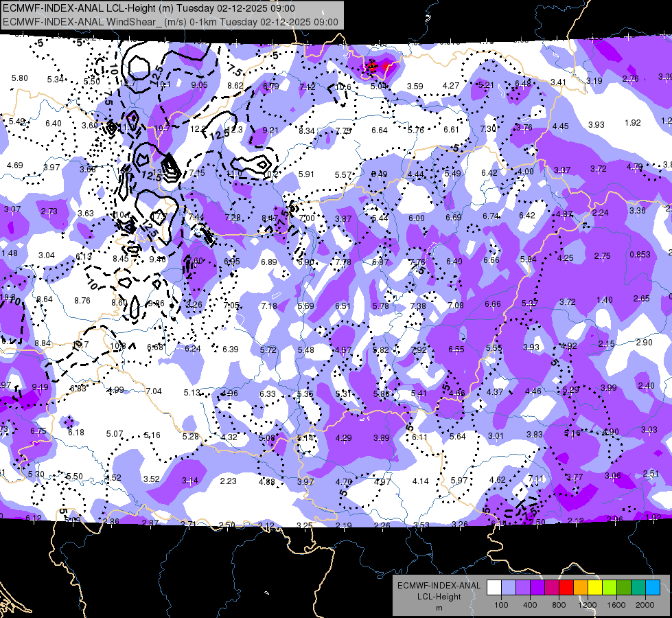Click the value '2.65'
Viewport: 672px width, 618px height.
tap(642, 299)
